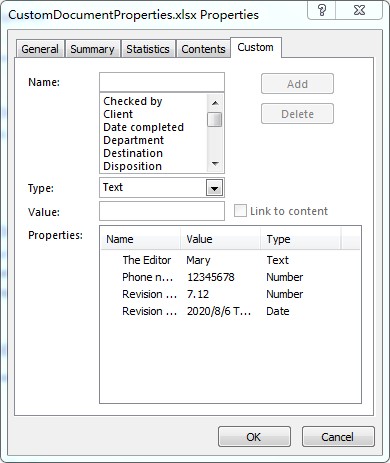Toggle the 'Link to content' checkbox
This screenshot has height=463, width=390.
(240, 211)
